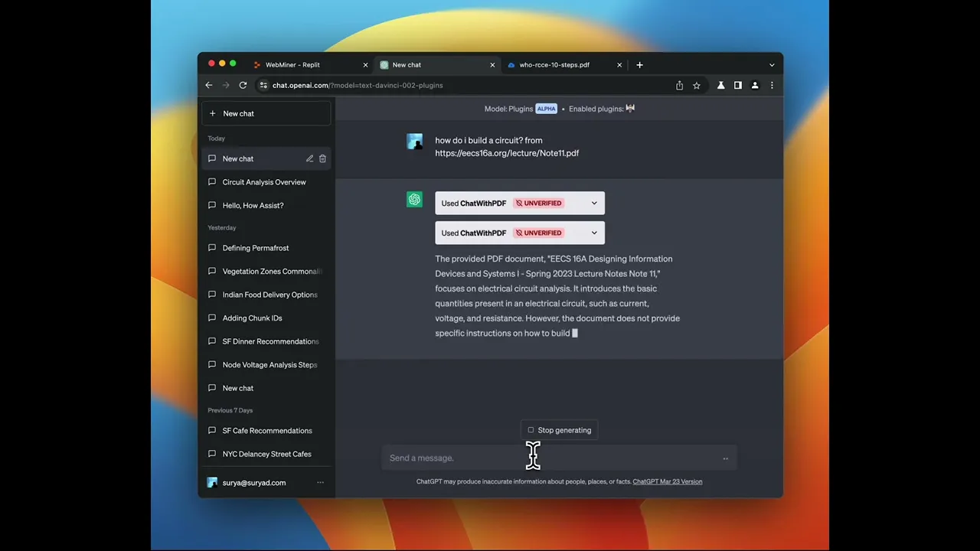Click the second UNVERIFIED plugin badge
Viewport: 980px width, 551px height.
tap(538, 233)
